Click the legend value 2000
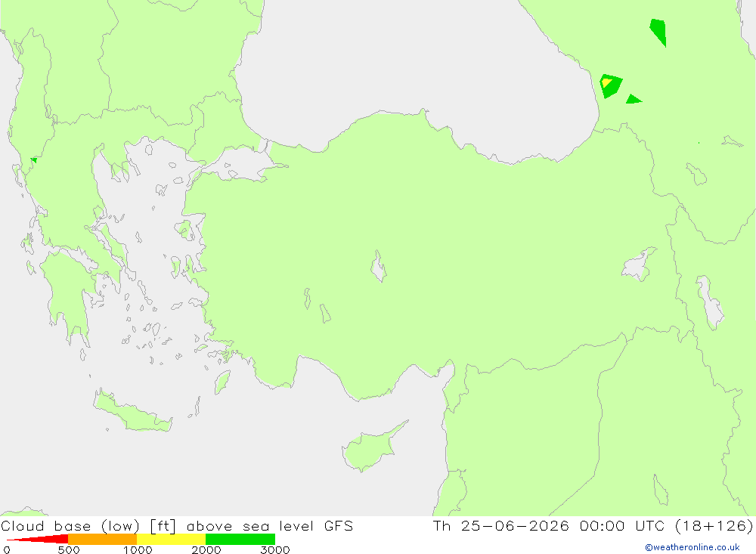 [x=206, y=549]
